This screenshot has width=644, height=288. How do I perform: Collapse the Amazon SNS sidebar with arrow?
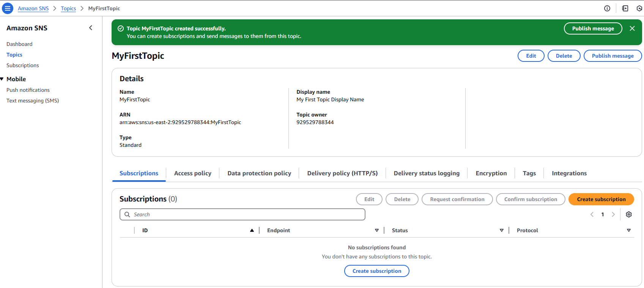(x=91, y=28)
